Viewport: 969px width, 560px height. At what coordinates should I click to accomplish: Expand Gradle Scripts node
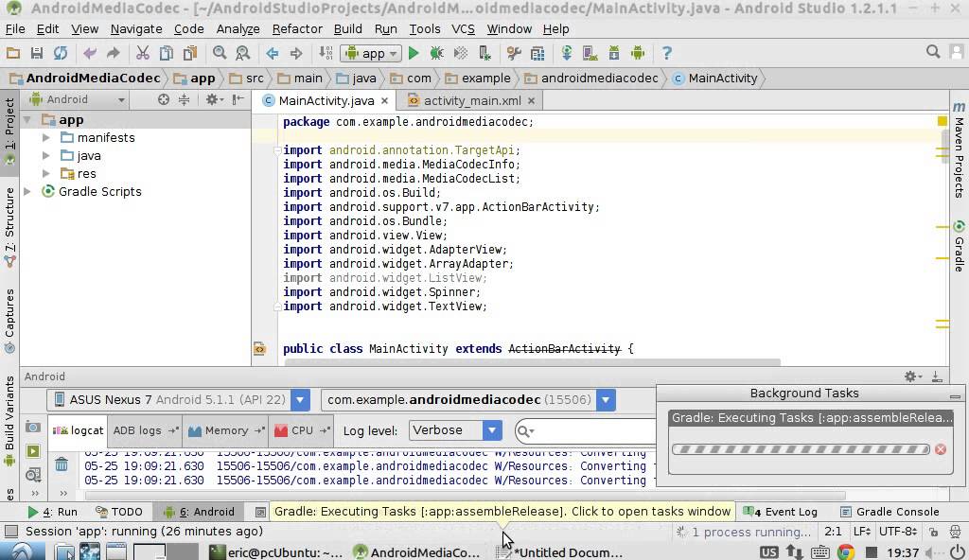[x=27, y=192]
